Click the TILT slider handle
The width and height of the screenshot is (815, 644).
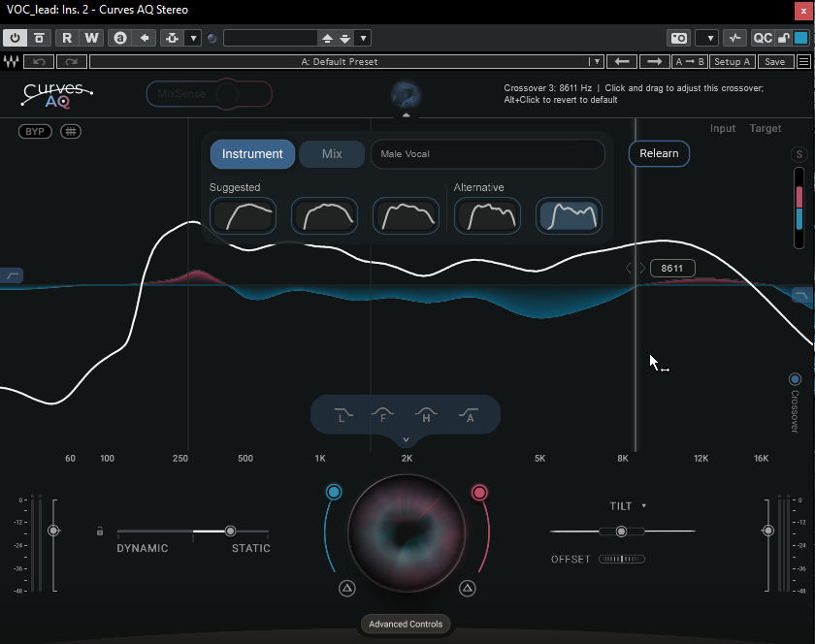coord(621,531)
